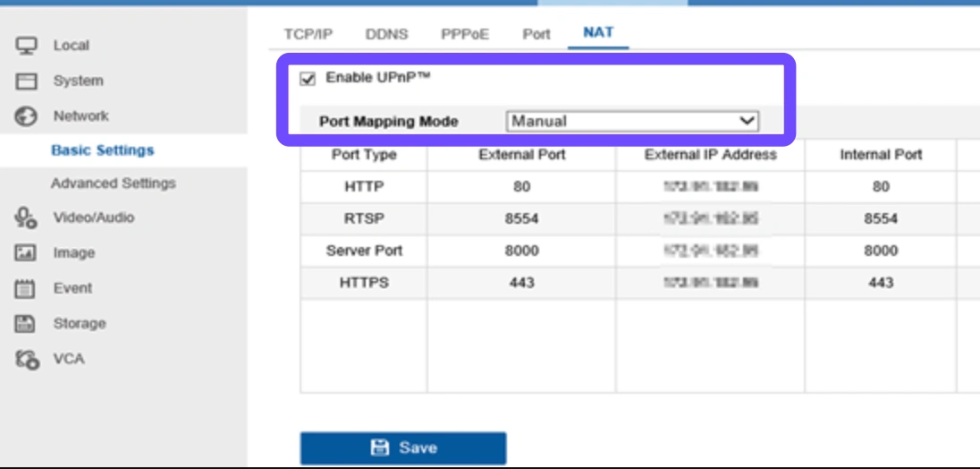The width and height of the screenshot is (980, 469).
Task: Click the HTTP internal port 80 cell
Action: (881, 187)
